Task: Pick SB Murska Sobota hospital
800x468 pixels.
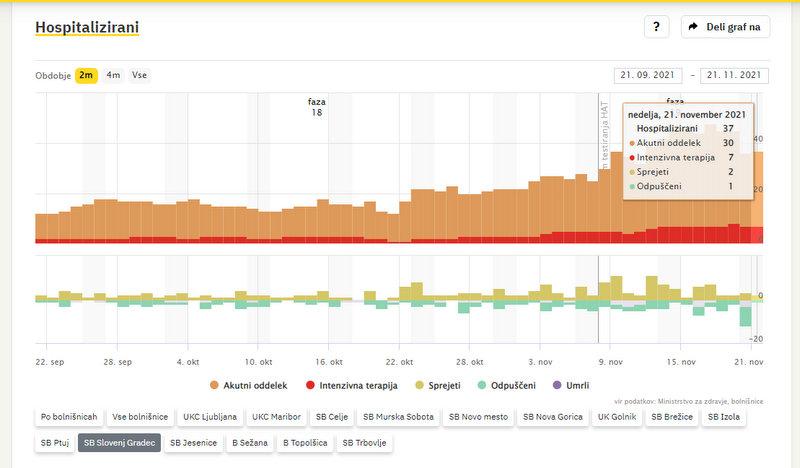Action: [x=398, y=416]
